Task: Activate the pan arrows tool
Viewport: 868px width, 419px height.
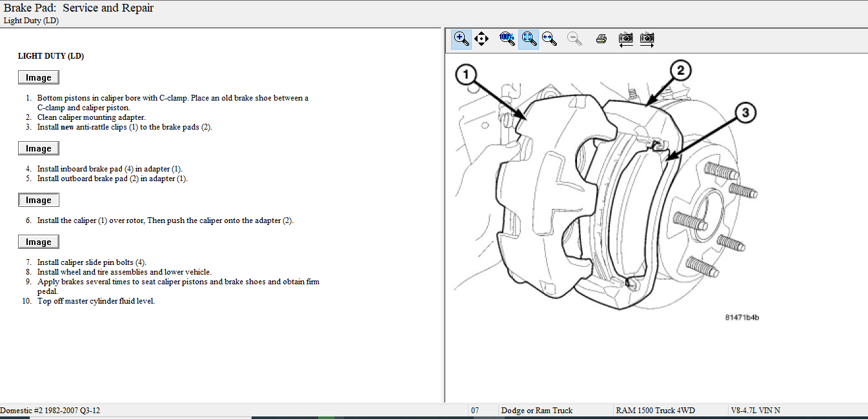Action: [x=481, y=39]
